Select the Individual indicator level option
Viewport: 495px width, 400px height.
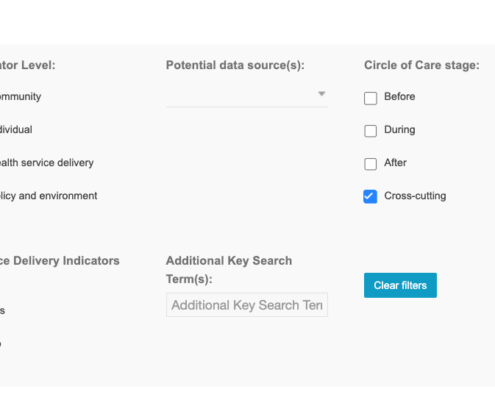(16, 129)
